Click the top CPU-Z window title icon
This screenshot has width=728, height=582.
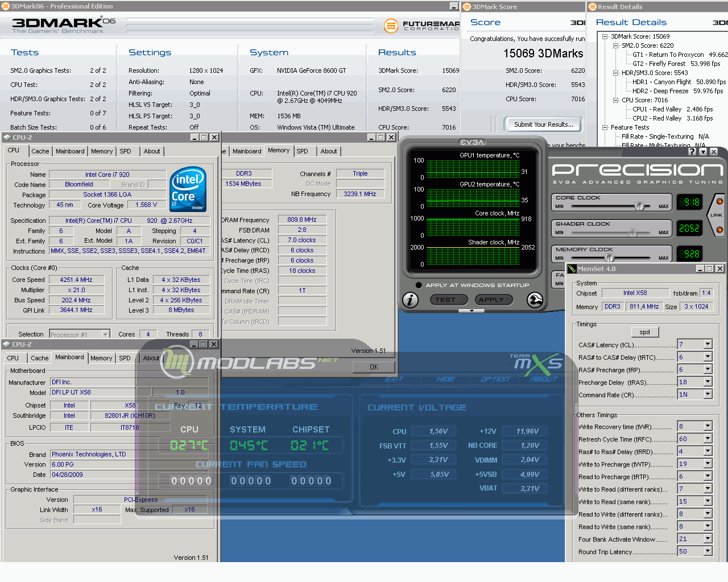pos(7,138)
